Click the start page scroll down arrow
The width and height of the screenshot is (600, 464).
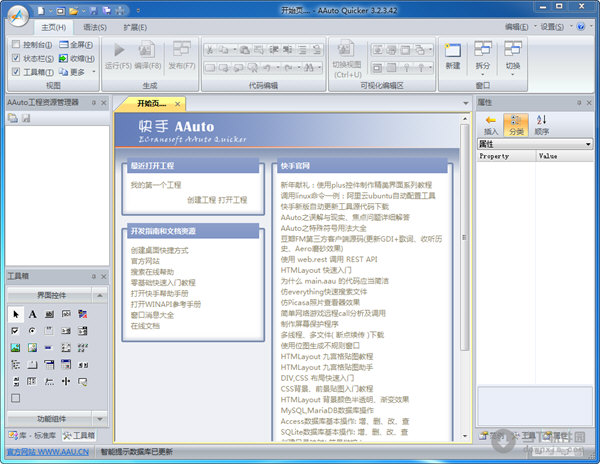(465, 436)
